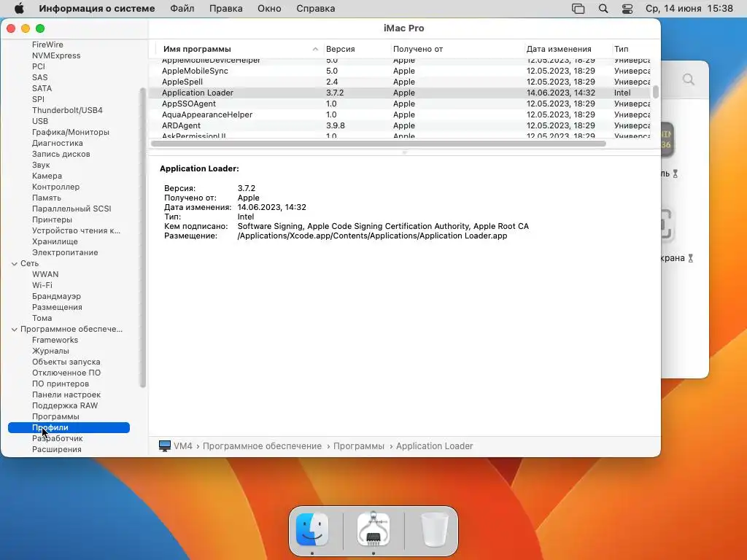Sort by Тип column header

tap(622, 49)
